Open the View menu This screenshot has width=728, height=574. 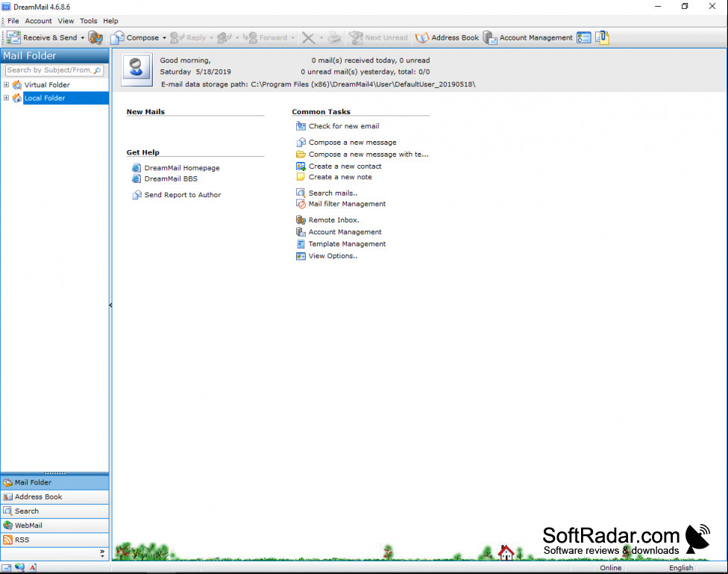coord(66,21)
